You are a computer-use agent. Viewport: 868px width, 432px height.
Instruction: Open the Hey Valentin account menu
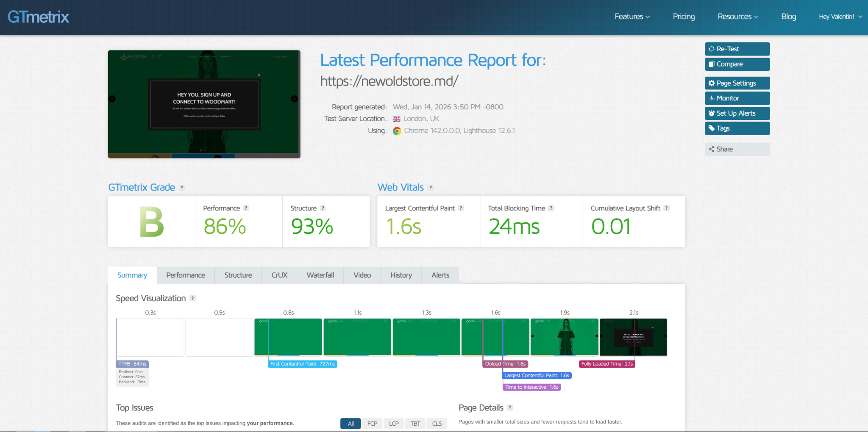(x=840, y=17)
